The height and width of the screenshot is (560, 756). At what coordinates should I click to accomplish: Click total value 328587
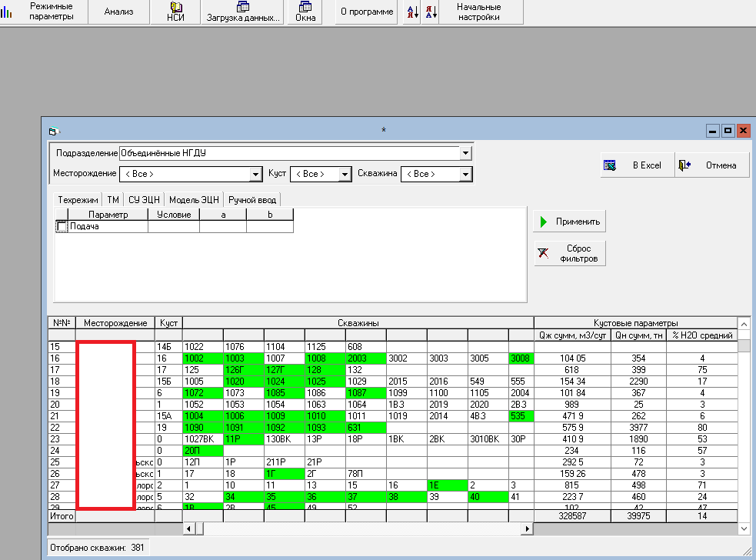[572, 515]
